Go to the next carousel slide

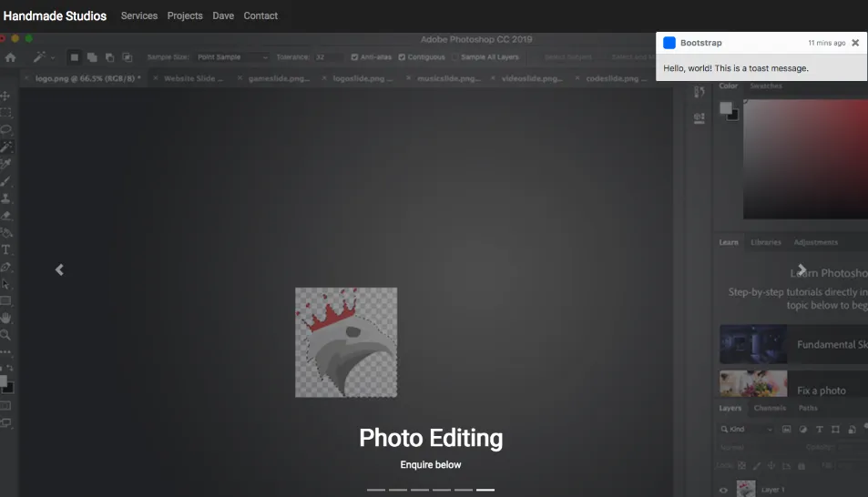point(802,269)
